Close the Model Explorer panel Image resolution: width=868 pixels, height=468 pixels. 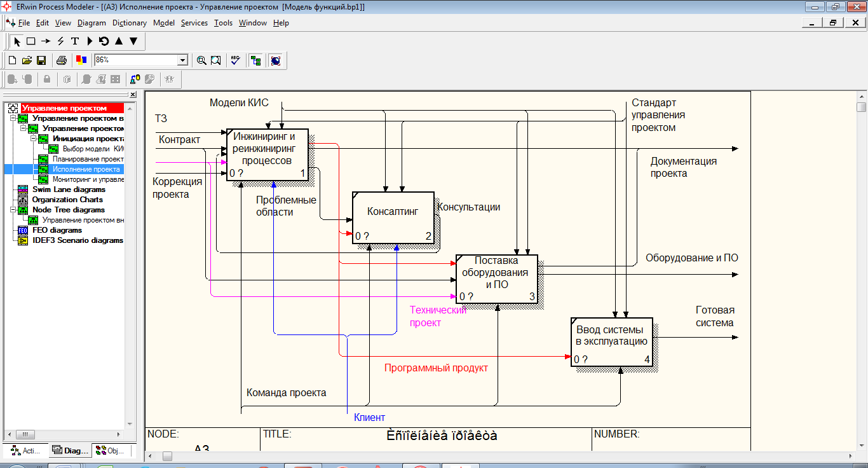[133, 95]
